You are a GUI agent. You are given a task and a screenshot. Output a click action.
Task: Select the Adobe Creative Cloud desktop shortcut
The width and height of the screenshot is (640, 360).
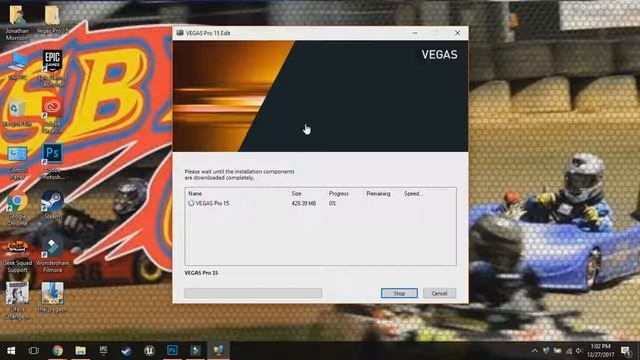click(52, 115)
